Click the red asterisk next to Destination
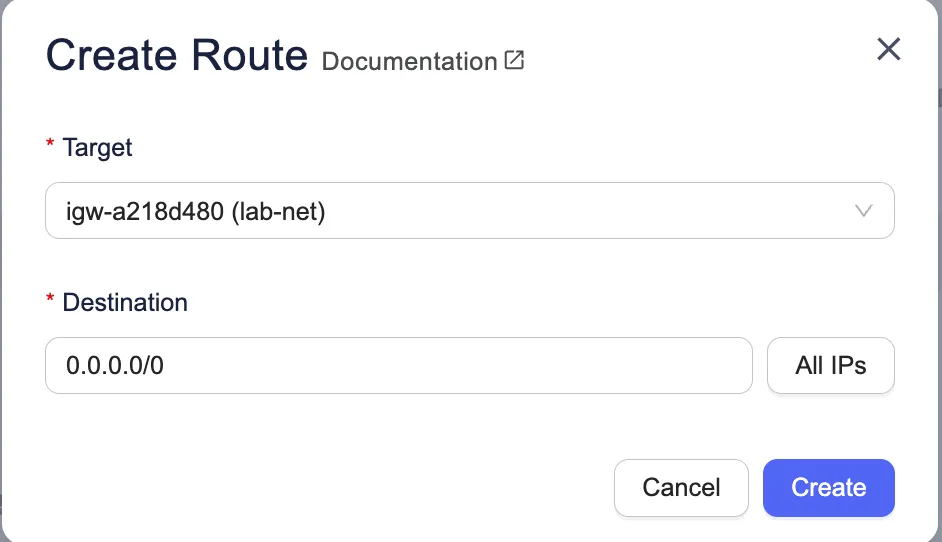 50,302
